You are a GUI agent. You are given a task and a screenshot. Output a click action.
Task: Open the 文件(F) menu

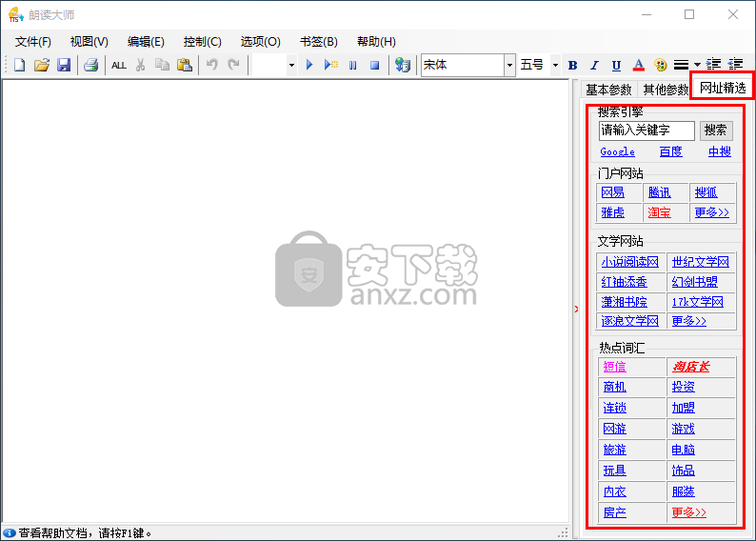pos(32,42)
